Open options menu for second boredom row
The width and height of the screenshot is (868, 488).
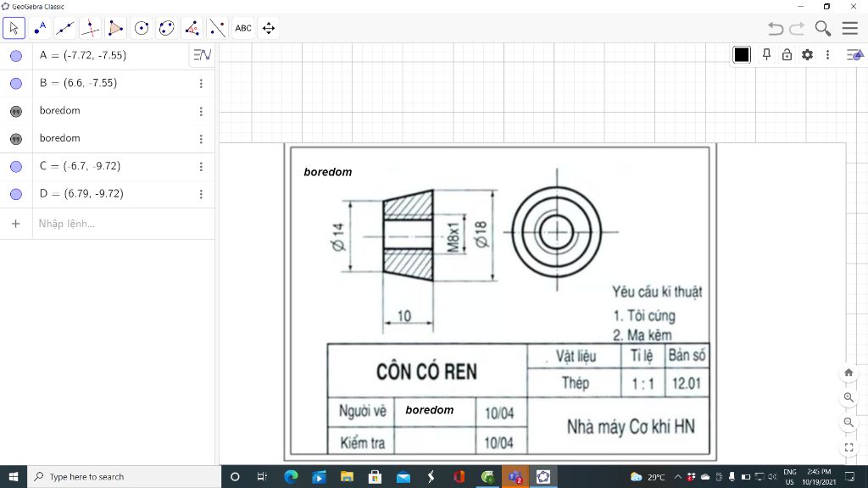(201, 139)
